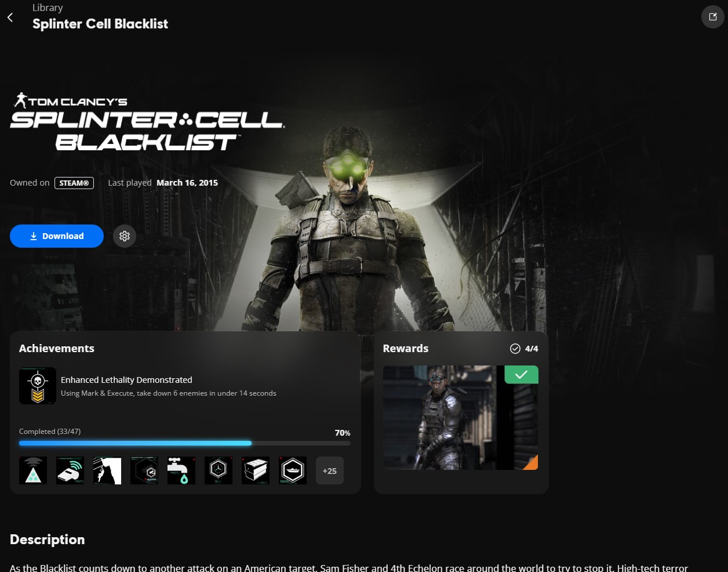Open the game settings gear icon
Viewport: 728px width, 572px height.
click(125, 236)
